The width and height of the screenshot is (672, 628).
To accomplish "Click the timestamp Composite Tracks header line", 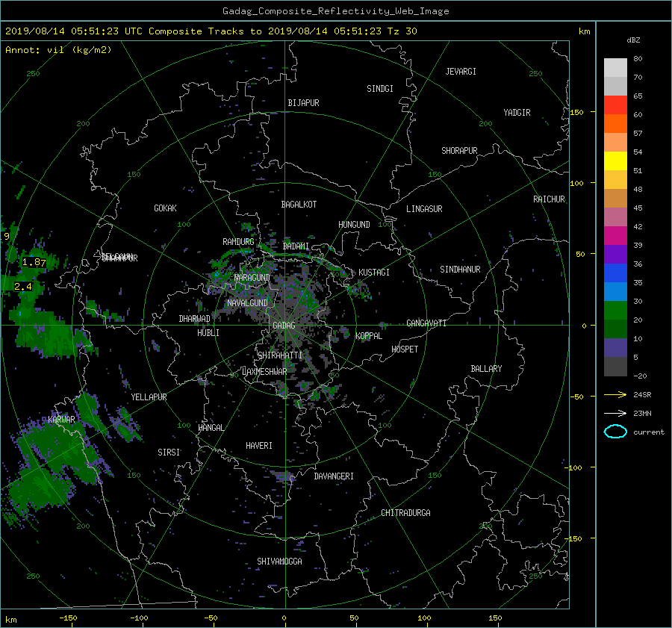I will coord(211,31).
